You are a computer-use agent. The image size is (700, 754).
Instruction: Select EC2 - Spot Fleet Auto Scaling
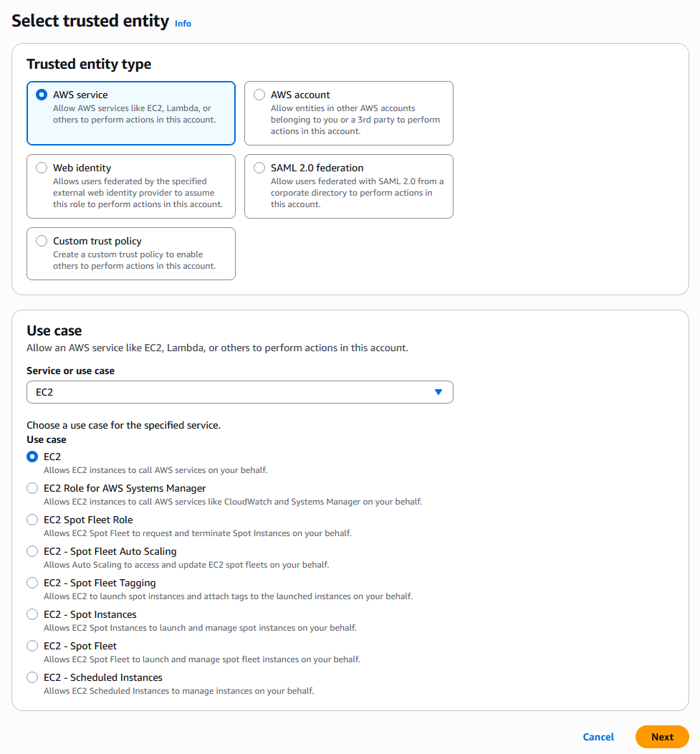tap(32, 551)
